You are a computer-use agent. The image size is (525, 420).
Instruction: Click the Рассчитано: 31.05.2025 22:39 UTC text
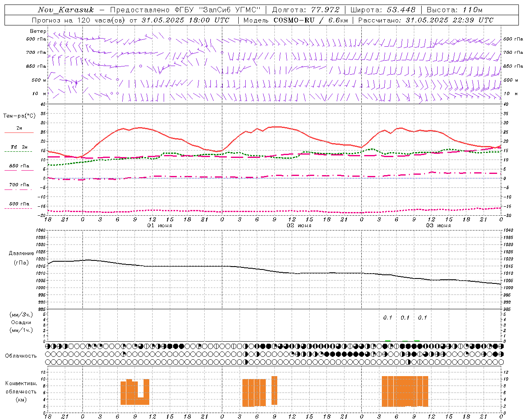pos(426,20)
